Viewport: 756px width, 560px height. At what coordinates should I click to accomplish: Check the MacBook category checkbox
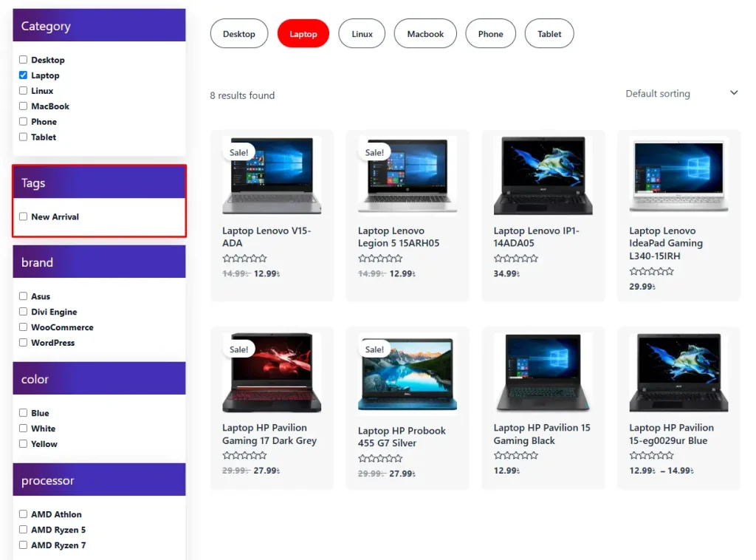click(23, 106)
